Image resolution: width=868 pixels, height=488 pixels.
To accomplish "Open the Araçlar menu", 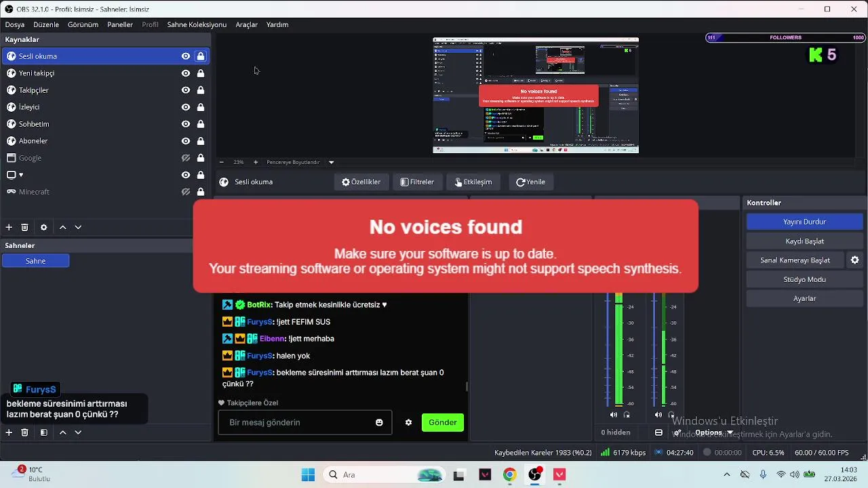I will pyautogui.click(x=247, y=24).
